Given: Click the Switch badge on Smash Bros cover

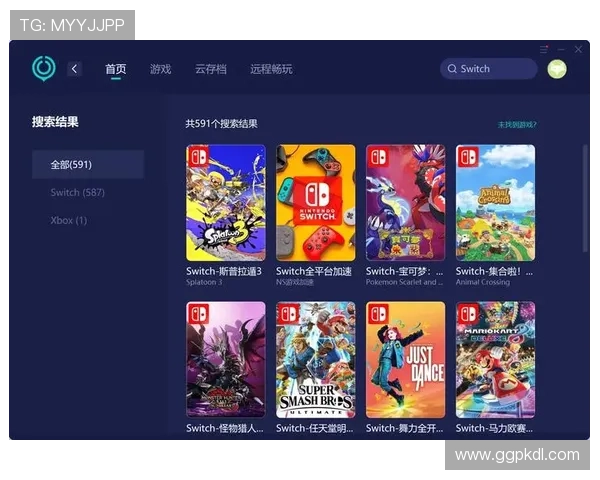Looking at the screenshot, I should pos(288,313).
